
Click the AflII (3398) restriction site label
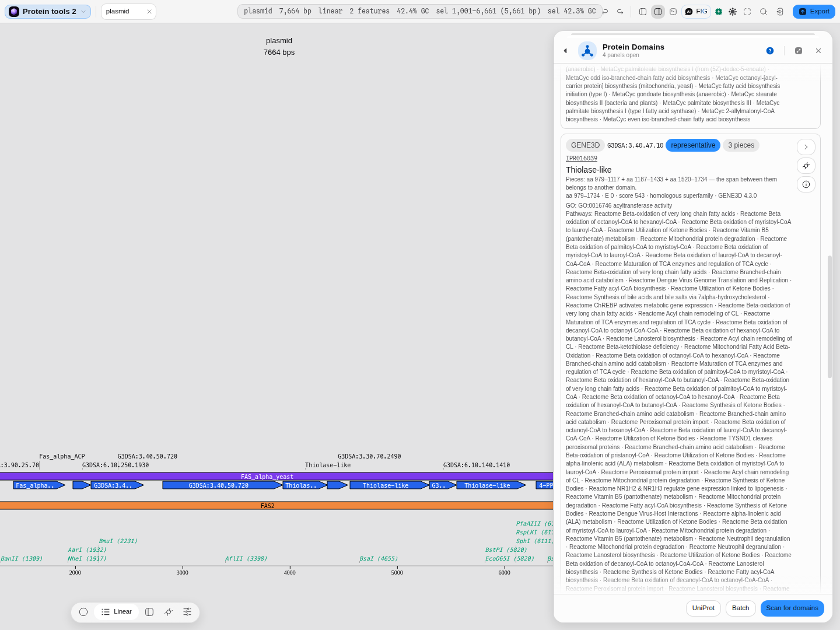coord(246,559)
